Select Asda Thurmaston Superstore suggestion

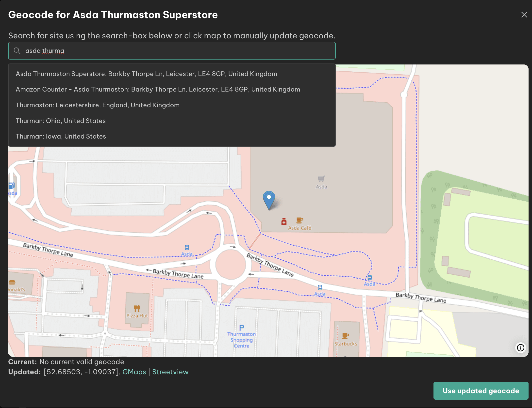pyautogui.click(x=172, y=74)
